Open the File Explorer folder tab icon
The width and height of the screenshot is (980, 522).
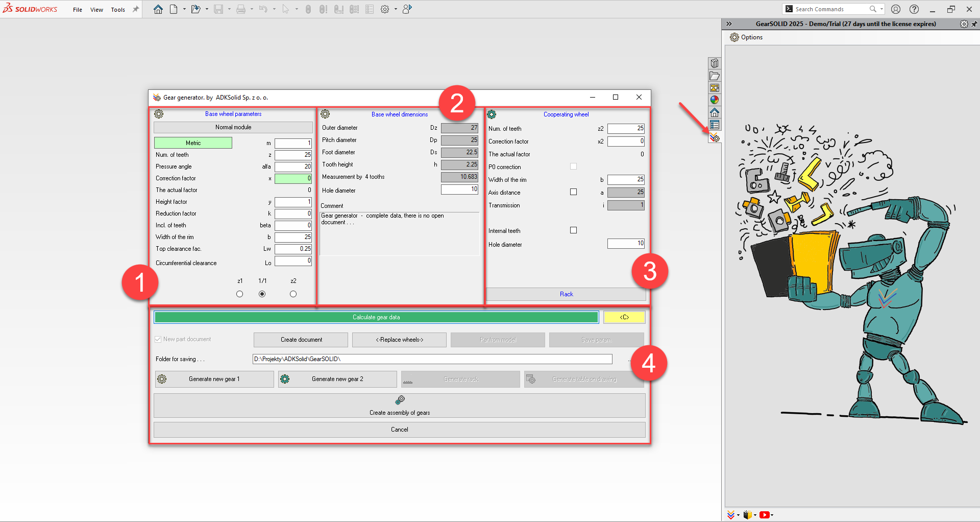click(x=715, y=76)
